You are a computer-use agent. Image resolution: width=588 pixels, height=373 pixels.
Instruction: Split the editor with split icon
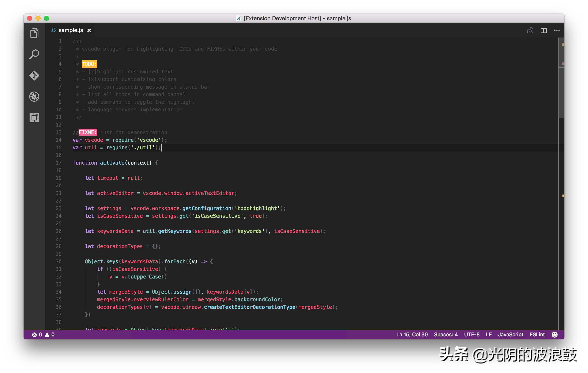[543, 30]
